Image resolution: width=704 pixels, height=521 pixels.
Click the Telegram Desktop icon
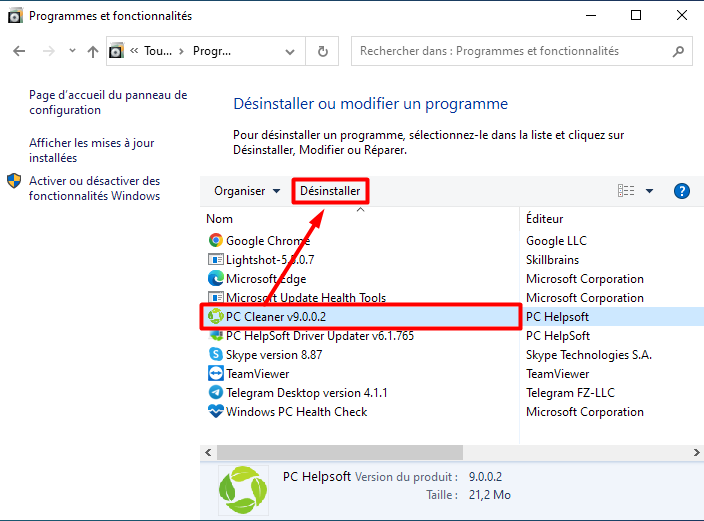pyautogui.click(x=216, y=393)
